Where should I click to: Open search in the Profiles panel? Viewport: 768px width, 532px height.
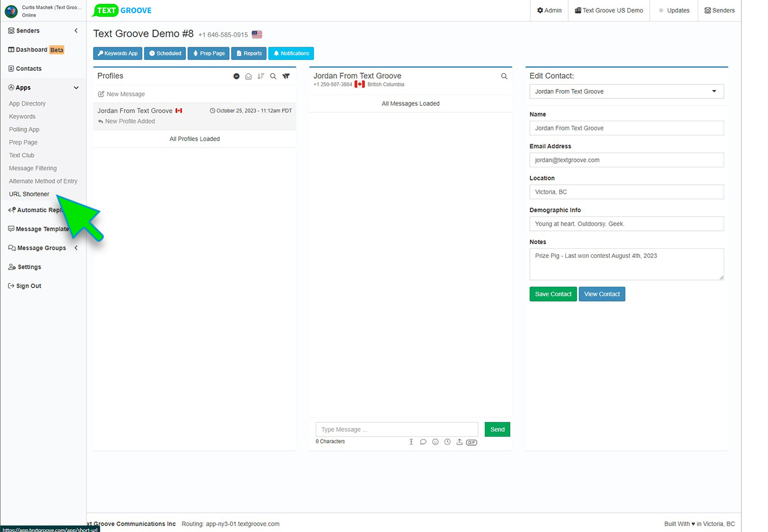tap(273, 76)
